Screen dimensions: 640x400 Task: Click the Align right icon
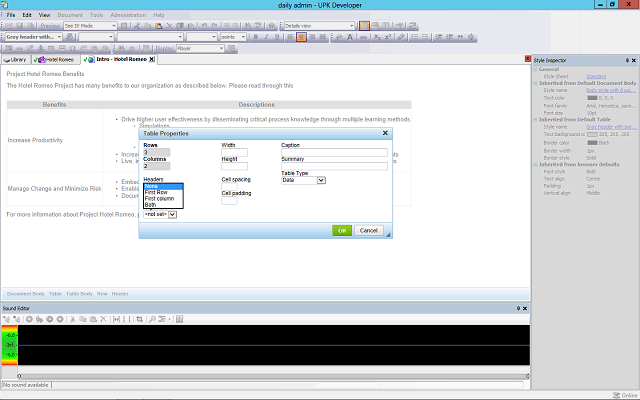click(x=312, y=37)
